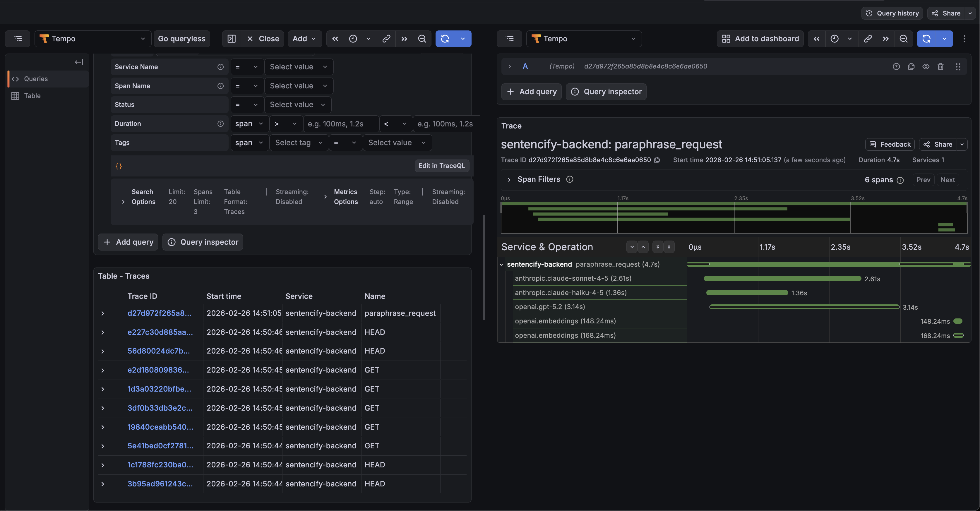The width and height of the screenshot is (980, 511).
Task: Open the right pane kebab menu
Action: coord(964,39)
